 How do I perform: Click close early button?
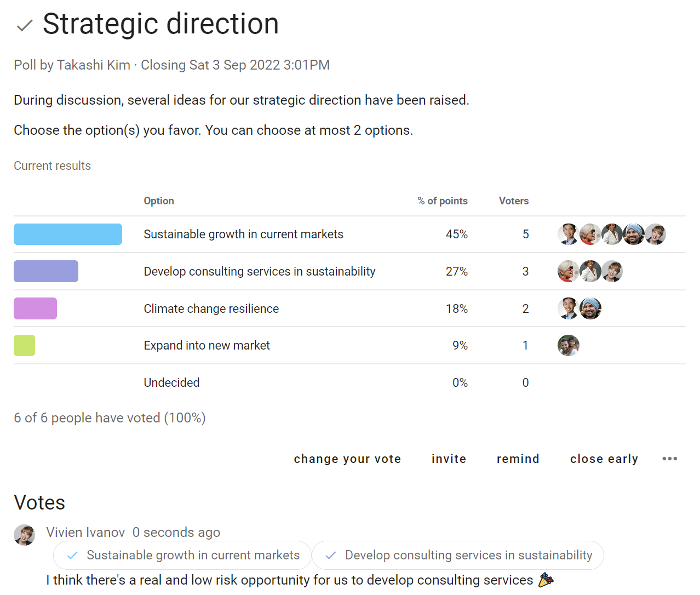coord(604,459)
